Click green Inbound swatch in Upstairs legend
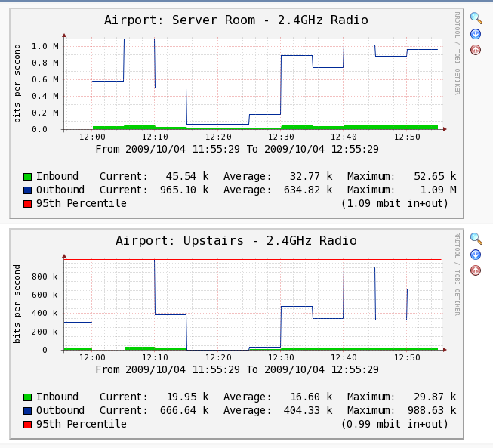Image resolution: width=493 pixels, height=448 pixels. coord(27,397)
